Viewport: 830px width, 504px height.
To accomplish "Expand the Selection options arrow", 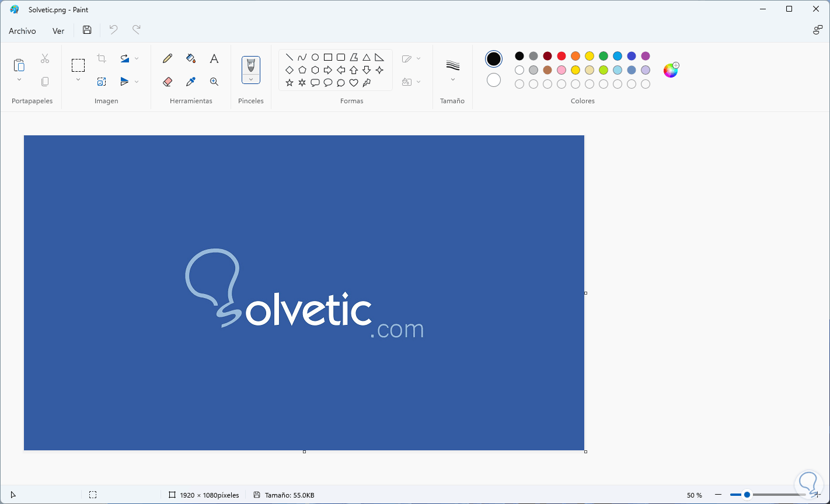I will (x=78, y=79).
